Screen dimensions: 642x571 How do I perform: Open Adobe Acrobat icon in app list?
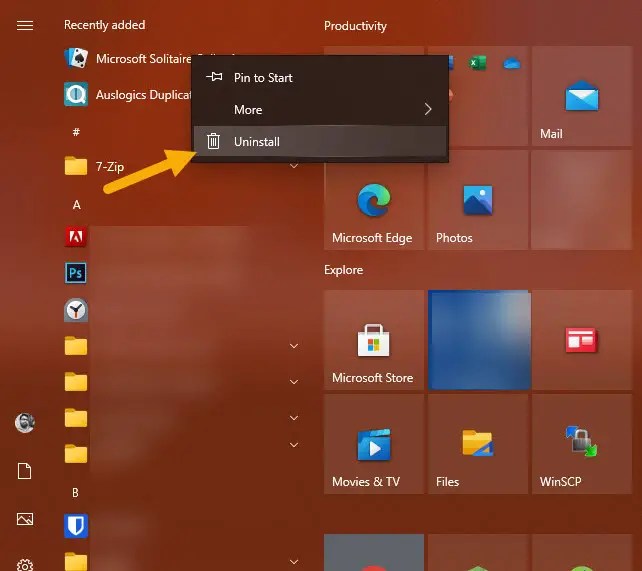click(x=76, y=237)
